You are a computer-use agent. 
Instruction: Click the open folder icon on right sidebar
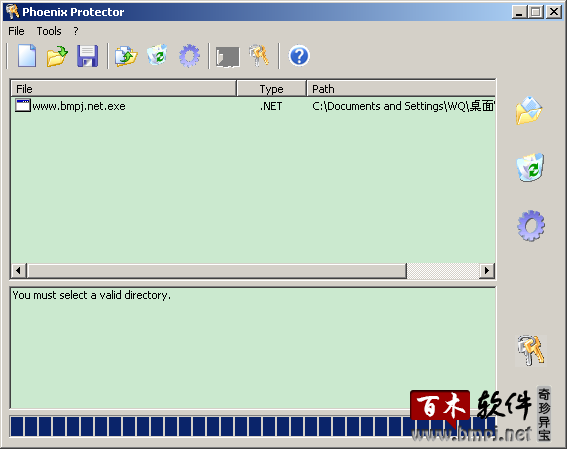click(x=529, y=111)
